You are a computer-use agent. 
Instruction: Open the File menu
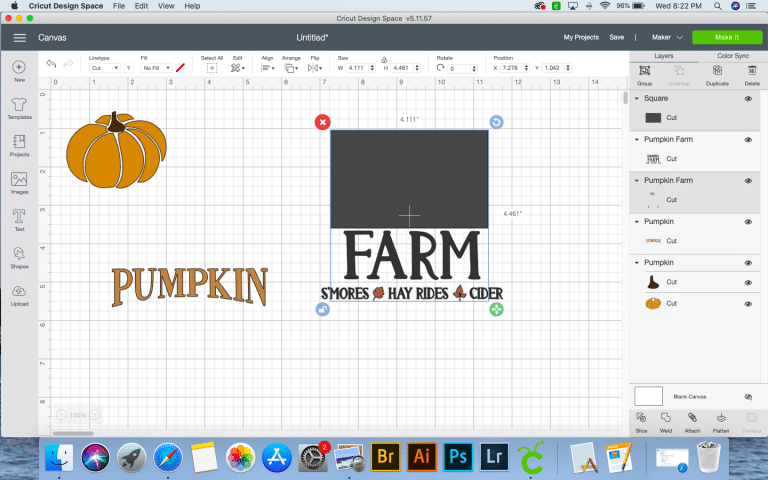click(x=119, y=6)
